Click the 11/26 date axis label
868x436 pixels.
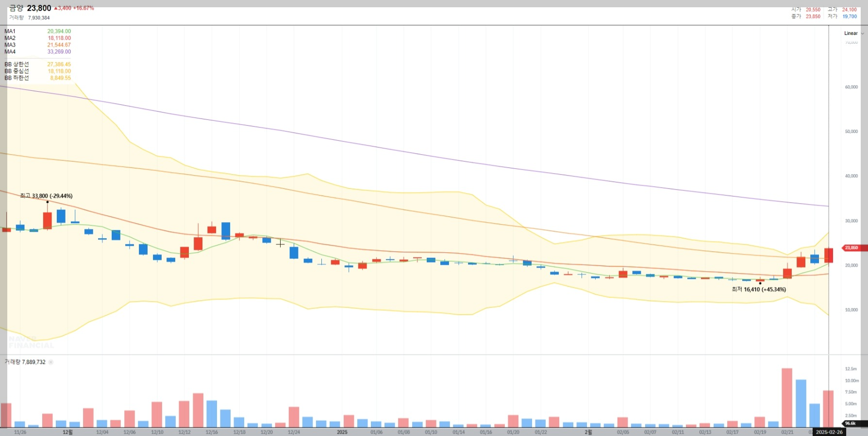tap(20, 432)
